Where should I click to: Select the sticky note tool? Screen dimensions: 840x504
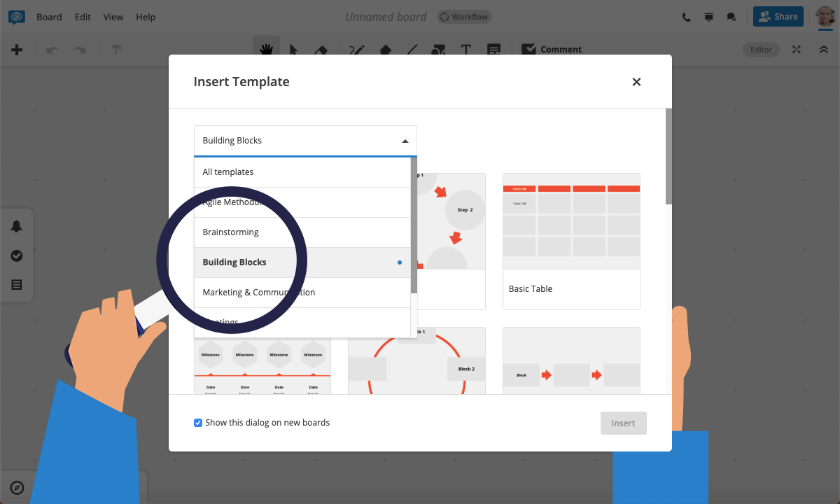(x=494, y=50)
